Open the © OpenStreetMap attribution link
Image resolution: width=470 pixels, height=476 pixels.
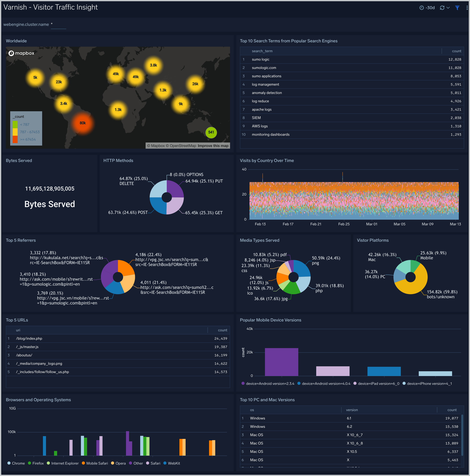click(x=181, y=146)
